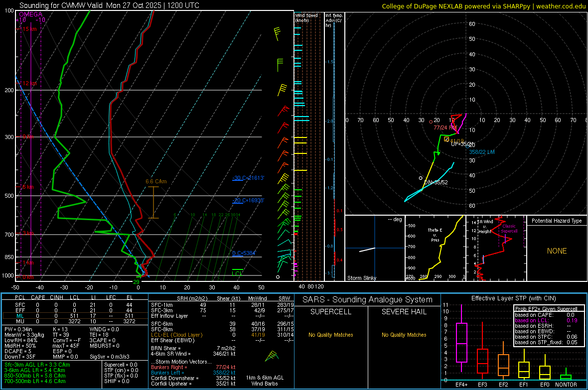Image resolution: width=588 pixels, height=390 pixels.
Task: Click the 700-500mb LR = 4.6 C/km line
Action: click(x=35, y=381)
